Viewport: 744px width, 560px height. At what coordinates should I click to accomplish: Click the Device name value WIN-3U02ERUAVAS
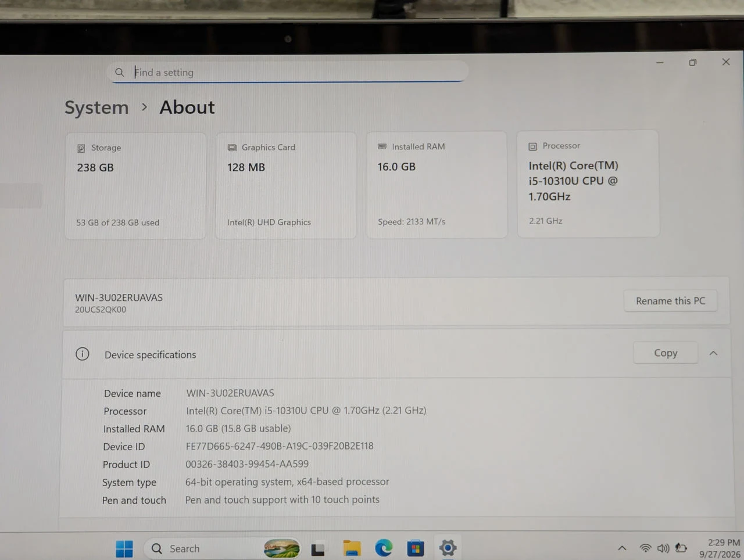(230, 393)
